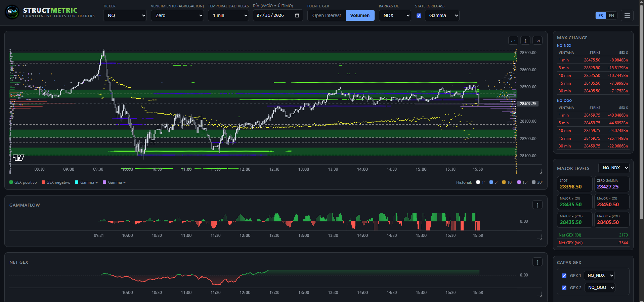The image size is (644, 302).
Task: Click the Zero Gamma value 28427.25
Action: tap(608, 187)
